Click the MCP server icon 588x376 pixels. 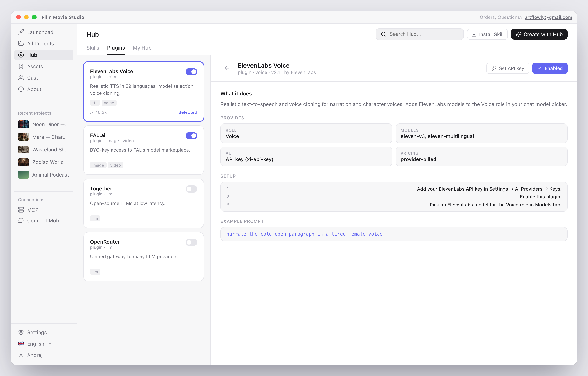coord(21,210)
